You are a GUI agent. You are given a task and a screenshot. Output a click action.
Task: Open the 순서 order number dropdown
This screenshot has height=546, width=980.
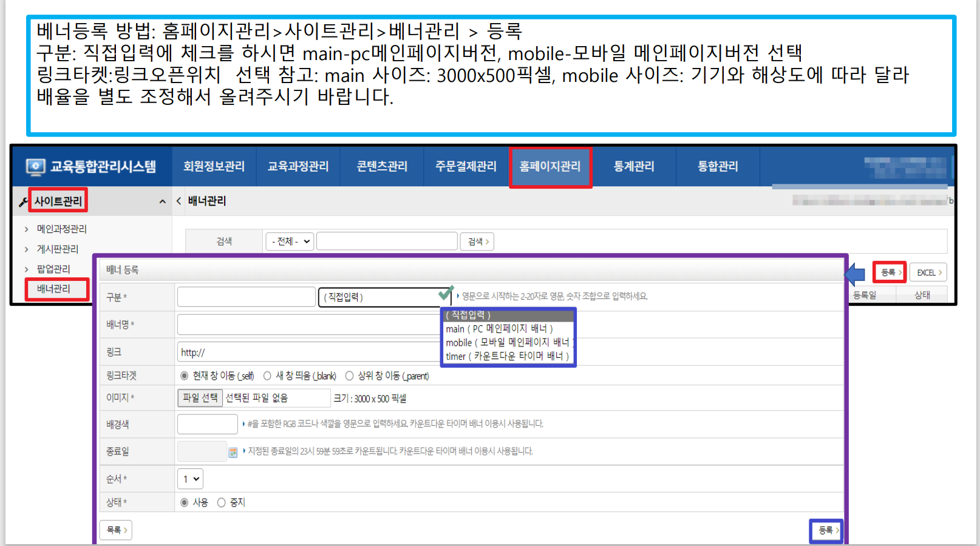[x=190, y=479]
